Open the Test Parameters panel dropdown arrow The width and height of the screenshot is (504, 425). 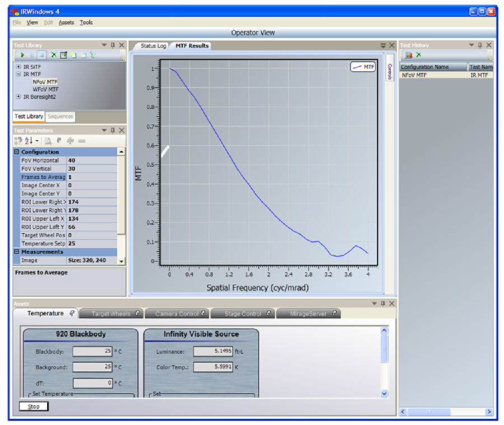click(104, 130)
